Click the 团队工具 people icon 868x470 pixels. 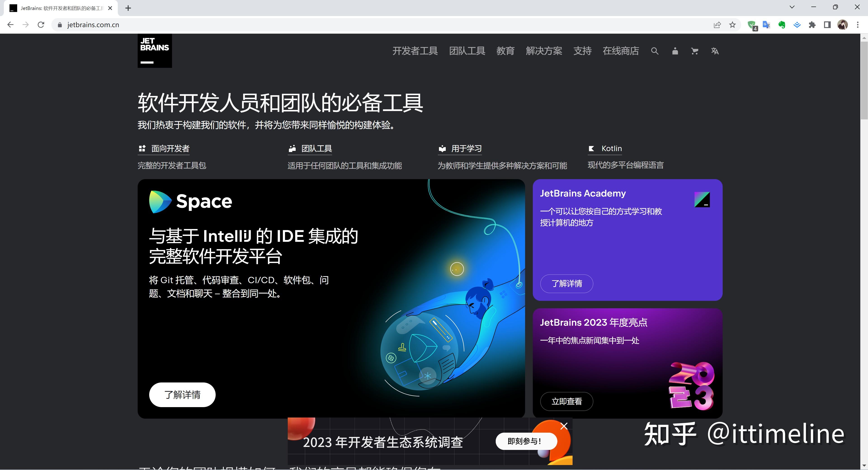coord(292,149)
